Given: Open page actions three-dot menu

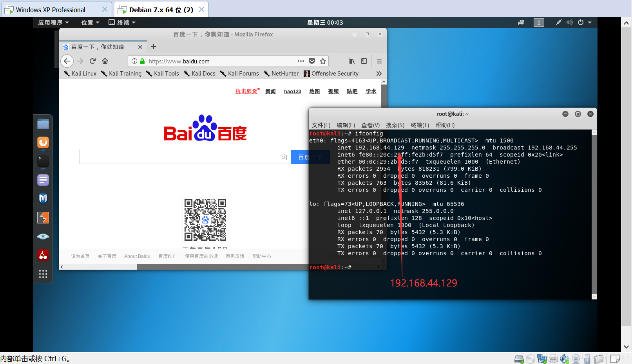Looking at the screenshot, I should tap(301, 61).
